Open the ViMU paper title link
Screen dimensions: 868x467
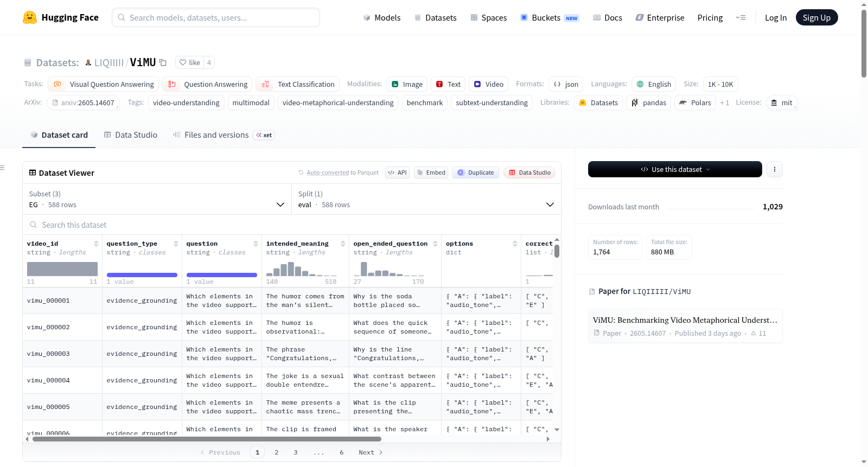[685, 320]
